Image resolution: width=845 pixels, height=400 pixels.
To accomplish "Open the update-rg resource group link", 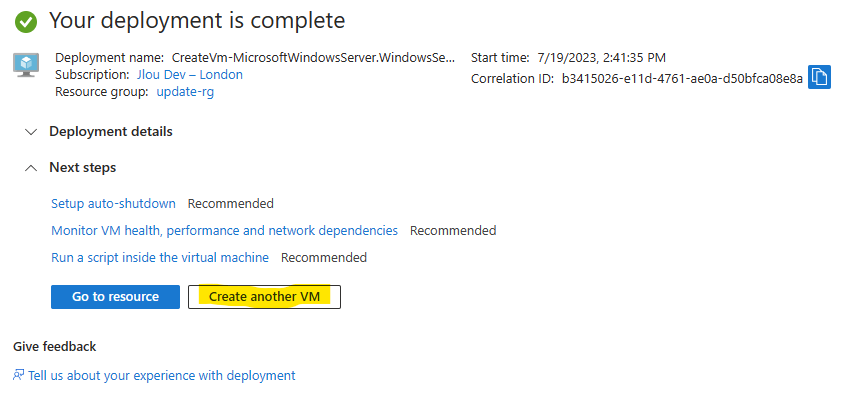I will (x=185, y=92).
